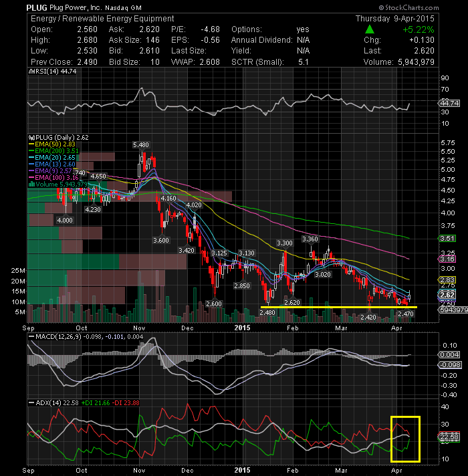This screenshot has width=468, height=476.
Task: Click the -DI 23.88 red label
Action: (126, 403)
